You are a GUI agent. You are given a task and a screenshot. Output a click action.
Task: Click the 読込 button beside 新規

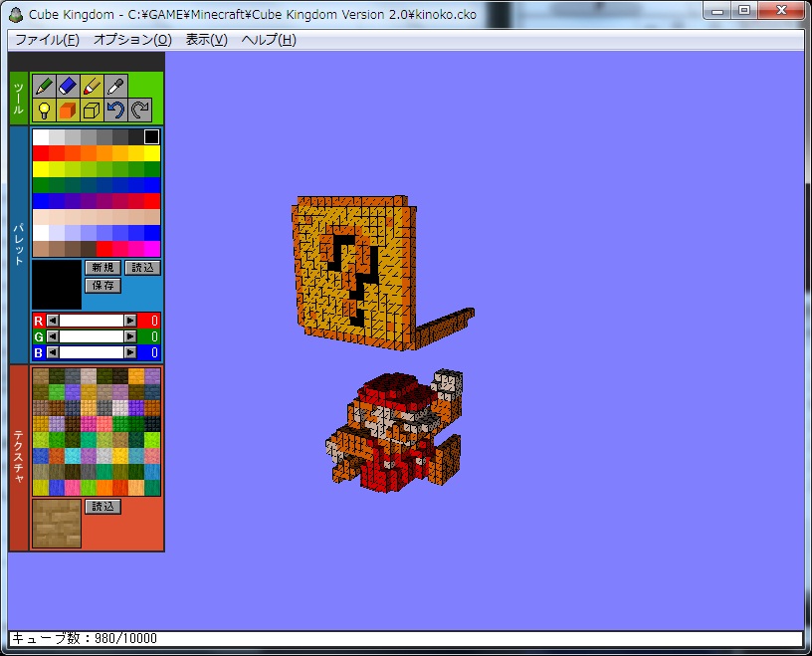[142, 268]
